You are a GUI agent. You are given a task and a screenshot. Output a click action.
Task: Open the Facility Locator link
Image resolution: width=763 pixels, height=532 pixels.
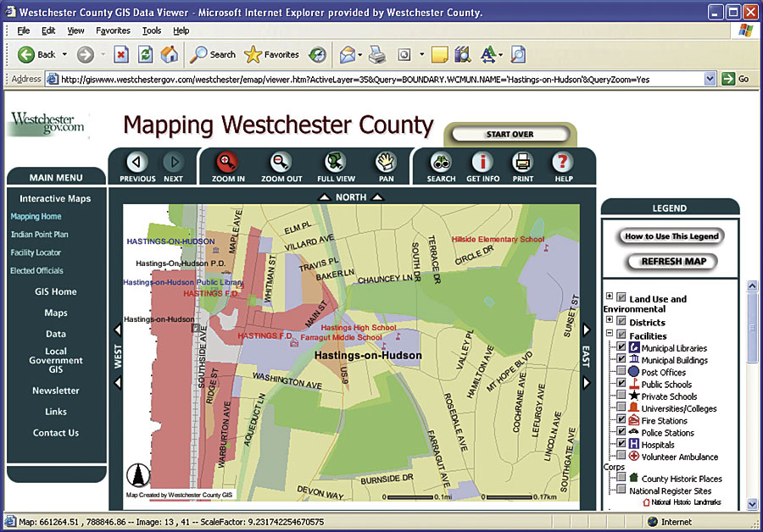36,252
